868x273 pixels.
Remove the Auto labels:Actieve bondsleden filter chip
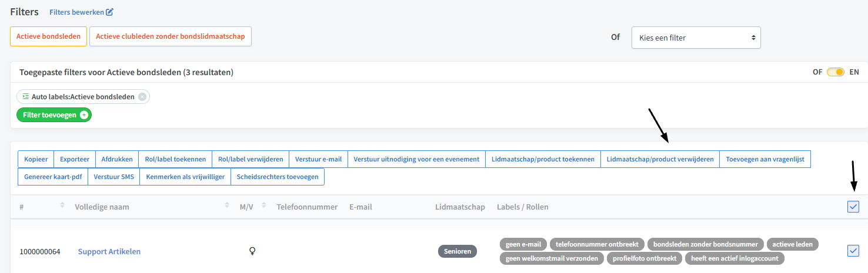[142, 97]
